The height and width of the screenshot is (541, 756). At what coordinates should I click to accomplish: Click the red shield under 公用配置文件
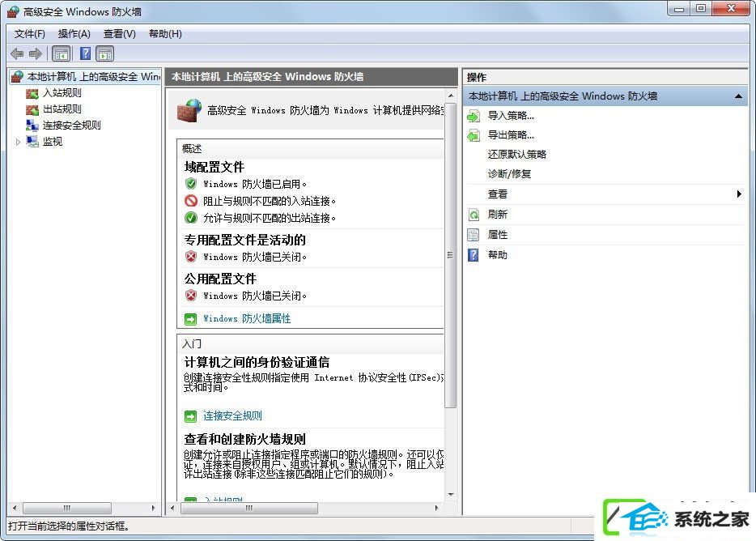tap(191, 296)
